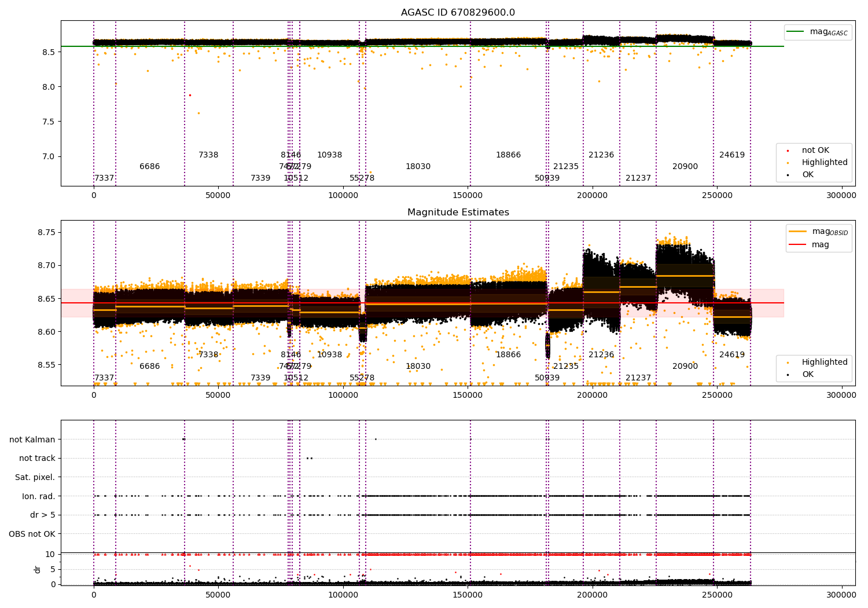Click OBSID label 21235 in the top plot

tap(566, 167)
